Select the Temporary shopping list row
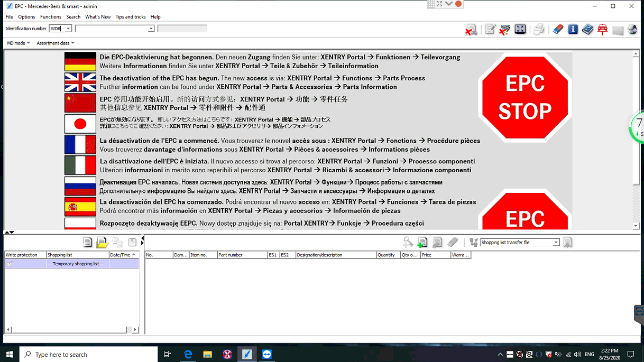 [76, 264]
